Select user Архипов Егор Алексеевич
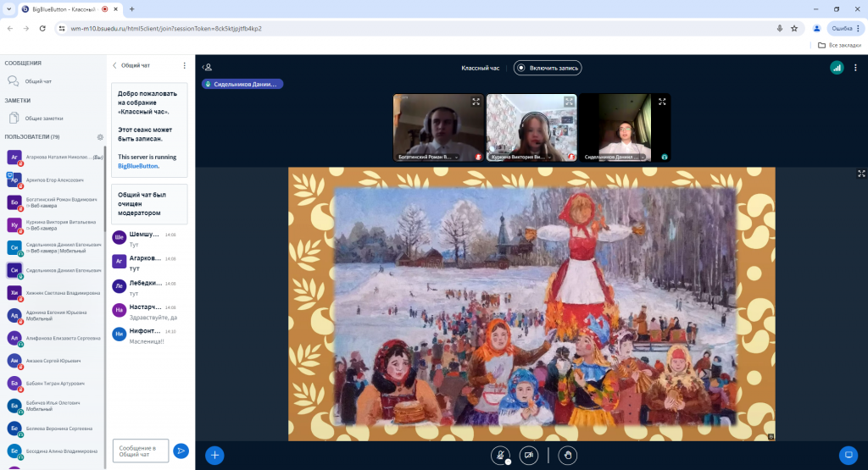Image resolution: width=868 pixels, height=470 pixels. (x=53, y=180)
